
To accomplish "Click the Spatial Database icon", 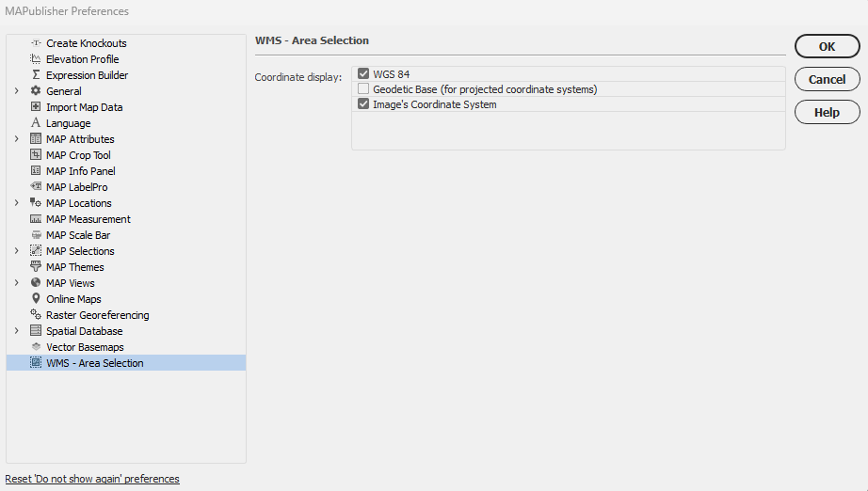I will tap(36, 331).
